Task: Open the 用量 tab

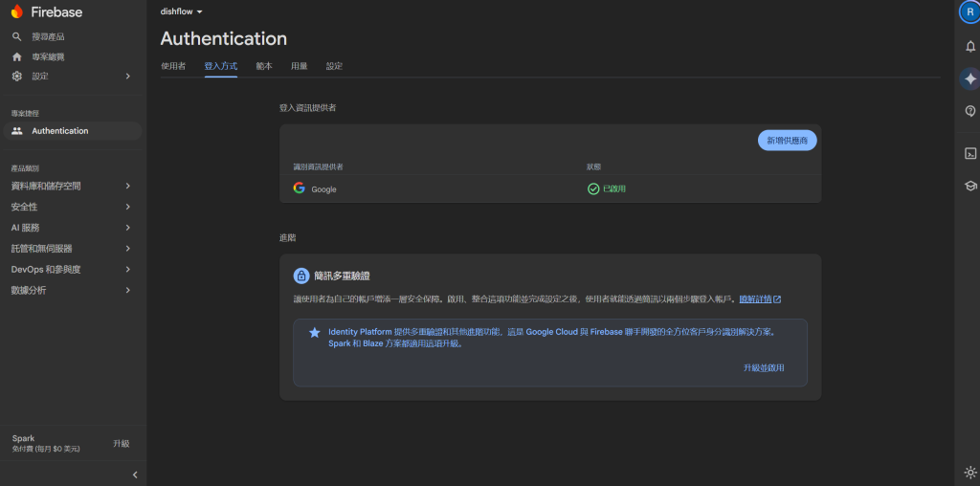Action: click(x=300, y=66)
